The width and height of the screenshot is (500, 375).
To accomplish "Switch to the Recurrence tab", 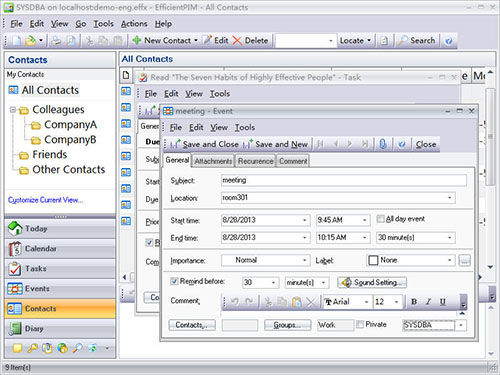I will pyautogui.click(x=255, y=161).
